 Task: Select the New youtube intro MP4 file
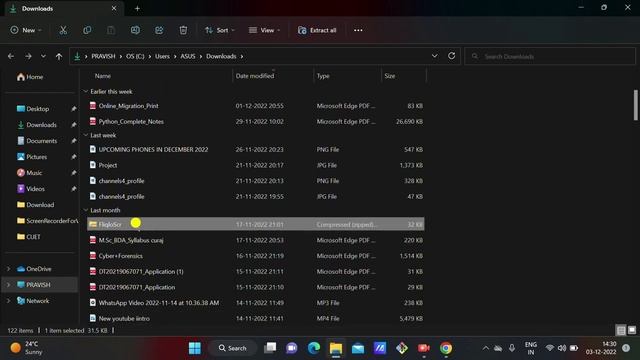256,318
